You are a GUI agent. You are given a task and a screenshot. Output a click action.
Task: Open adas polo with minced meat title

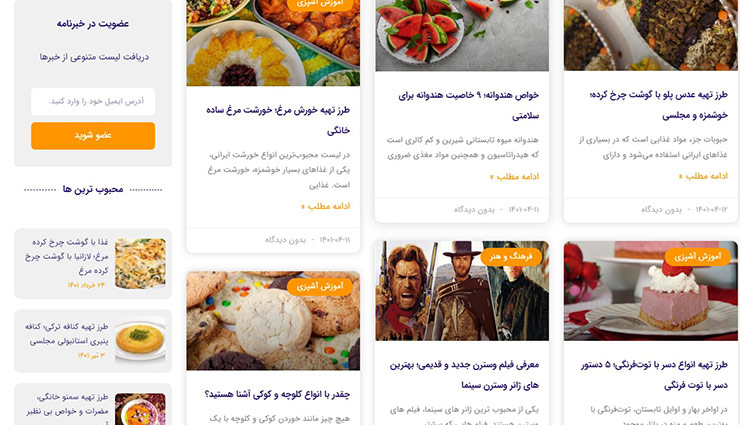pyautogui.click(x=658, y=105)
